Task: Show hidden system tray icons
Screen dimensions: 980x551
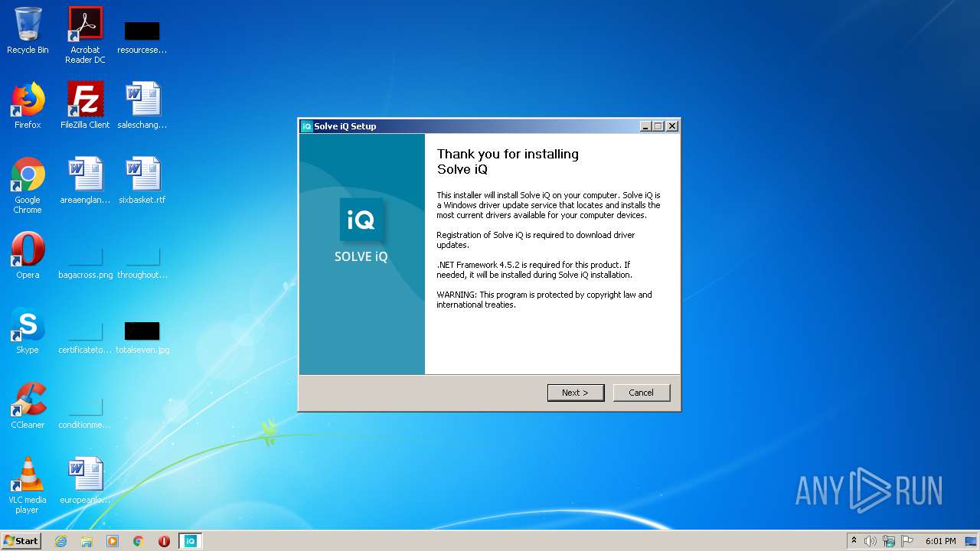Action: point(854,541)
